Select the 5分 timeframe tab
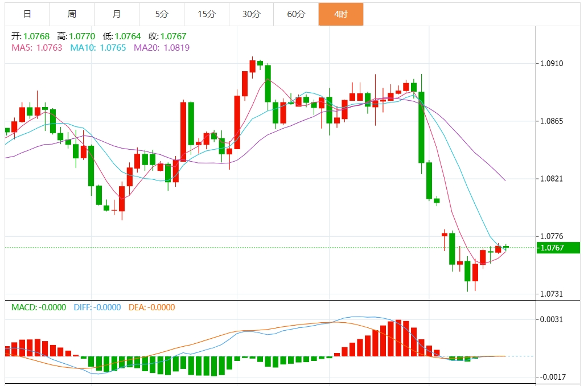This screenshot has width=588, height=386. point(162,14)
